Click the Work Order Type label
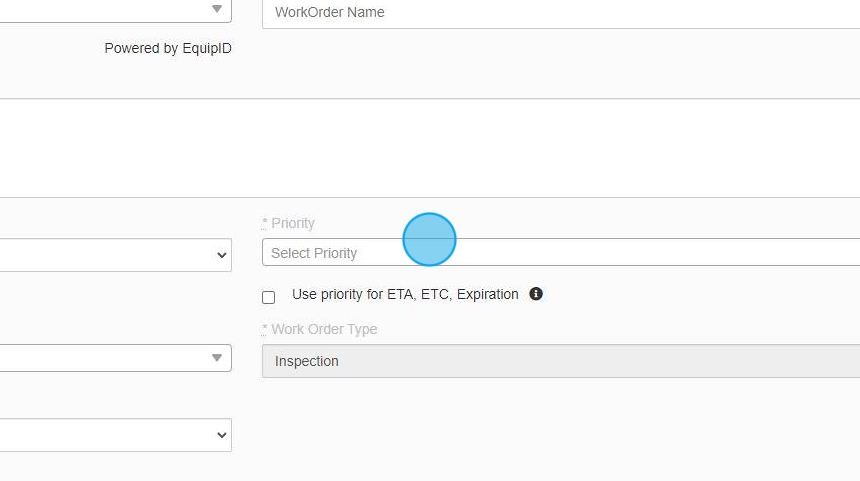 click(x=324, y=329)
